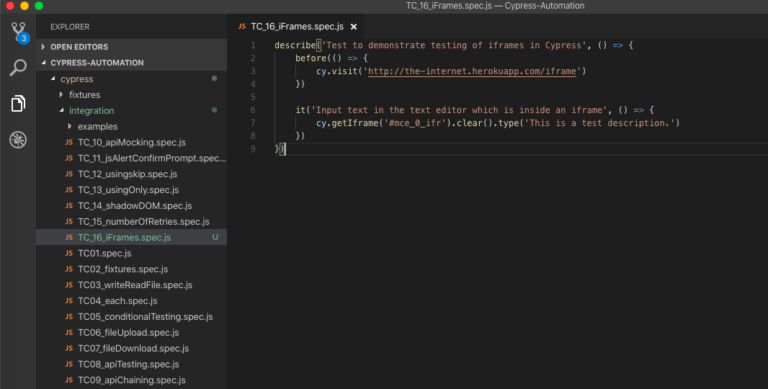This screenshot has width=768, height=389.
Task: Select the TC_16_iFrames.spec.js editor tab
Action: pyautogui.click(x=297, y=26)
